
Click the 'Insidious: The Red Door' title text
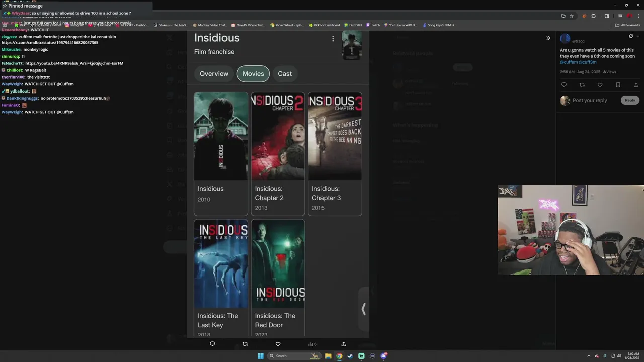point(275,320)
